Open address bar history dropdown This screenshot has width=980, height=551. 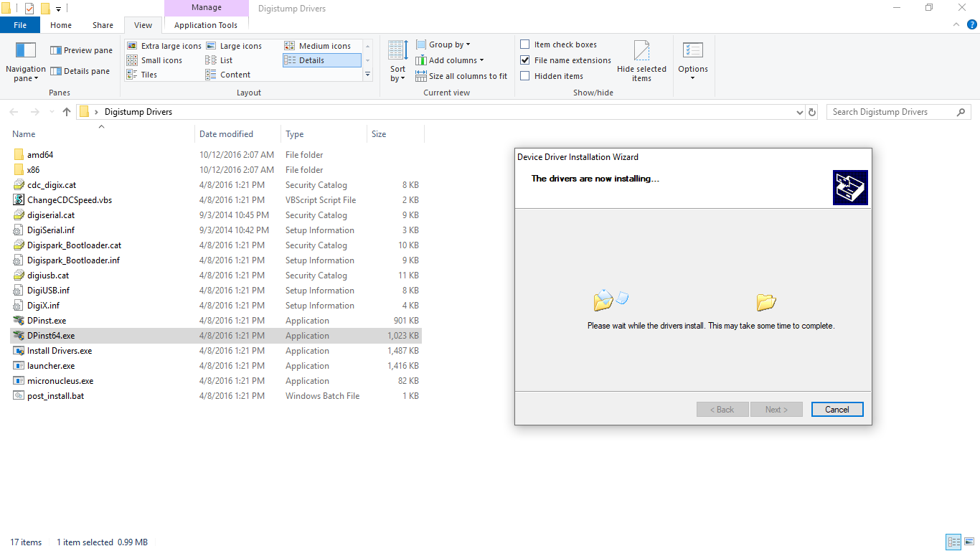click(x=800, y=113)
